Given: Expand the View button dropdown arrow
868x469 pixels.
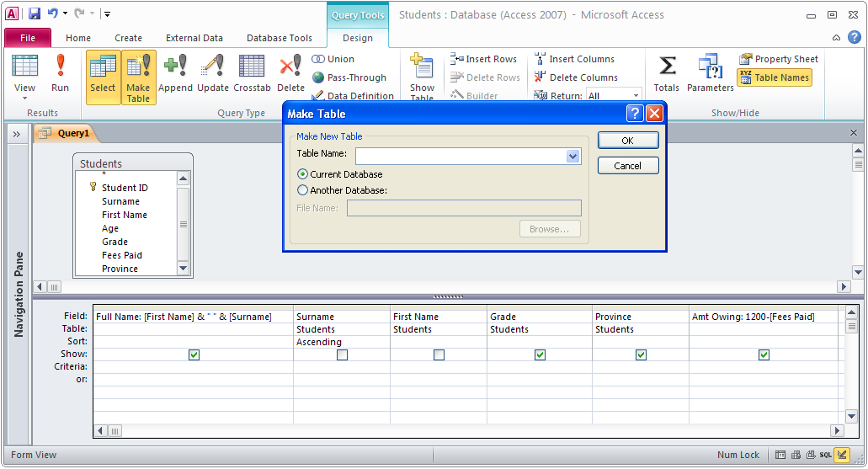Looking at the screenshot, I should click(x=25, y=99).
